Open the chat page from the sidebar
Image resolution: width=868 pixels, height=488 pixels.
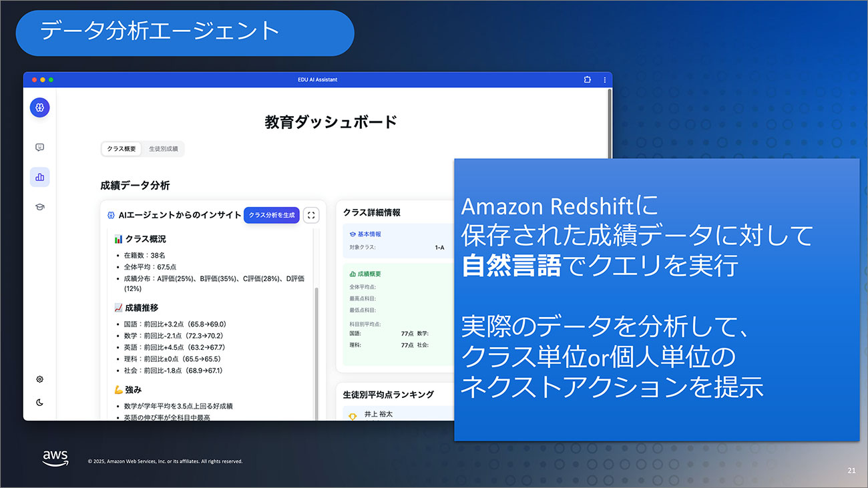(39, 148)
